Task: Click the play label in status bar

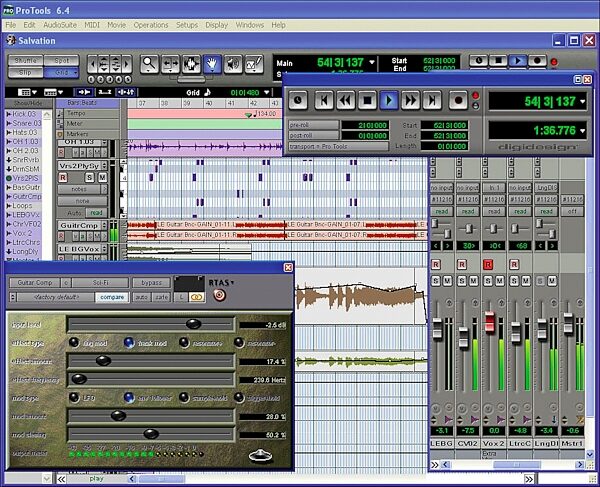Action: pos(96,478)
